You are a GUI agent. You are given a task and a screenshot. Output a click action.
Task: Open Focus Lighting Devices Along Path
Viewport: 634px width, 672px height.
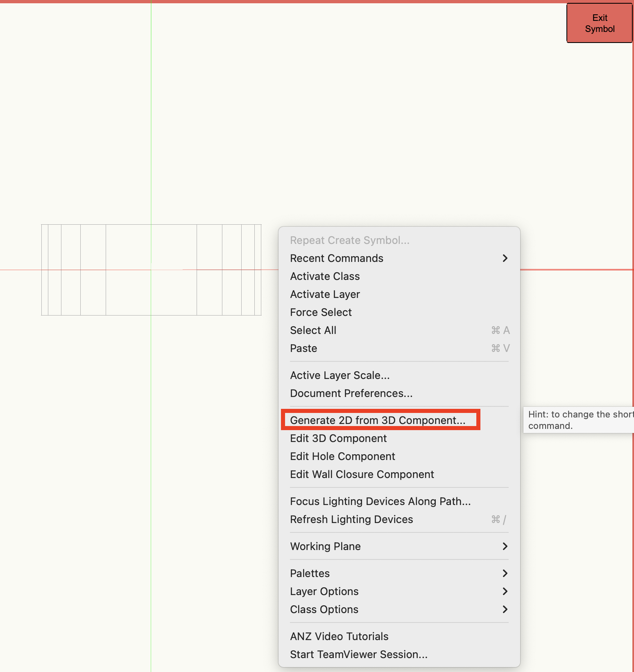tap(380, 501)
